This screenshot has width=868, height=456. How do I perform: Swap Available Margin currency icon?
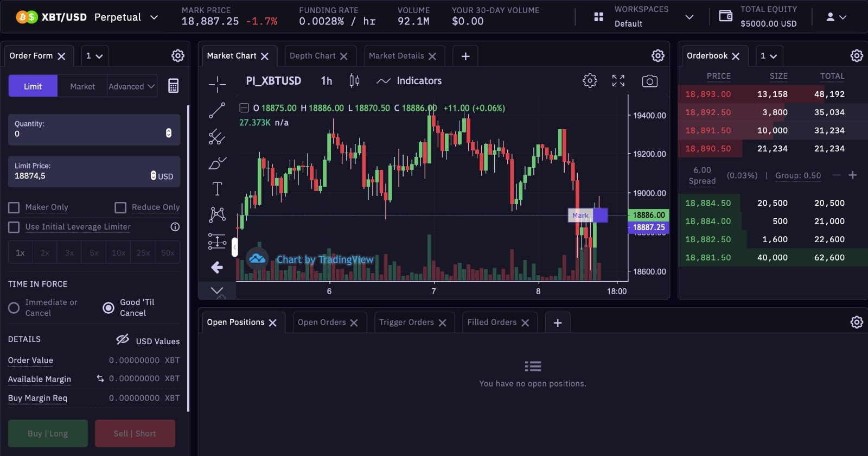coord(100,378)
